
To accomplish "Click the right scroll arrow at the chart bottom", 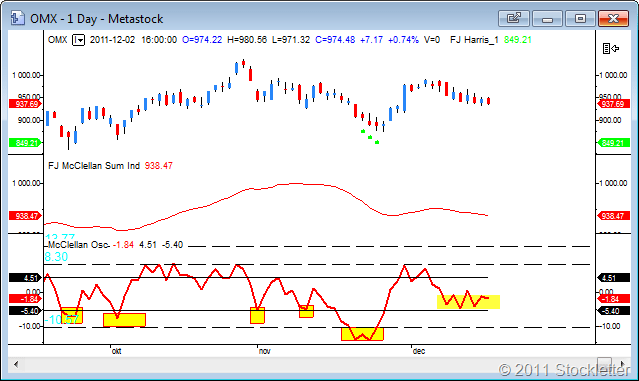I will coord(623,364).
